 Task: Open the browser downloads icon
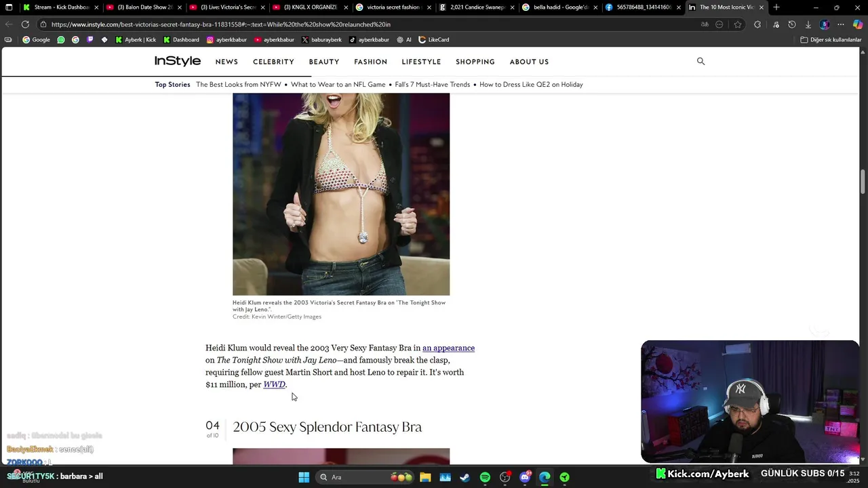coord(808,24)
